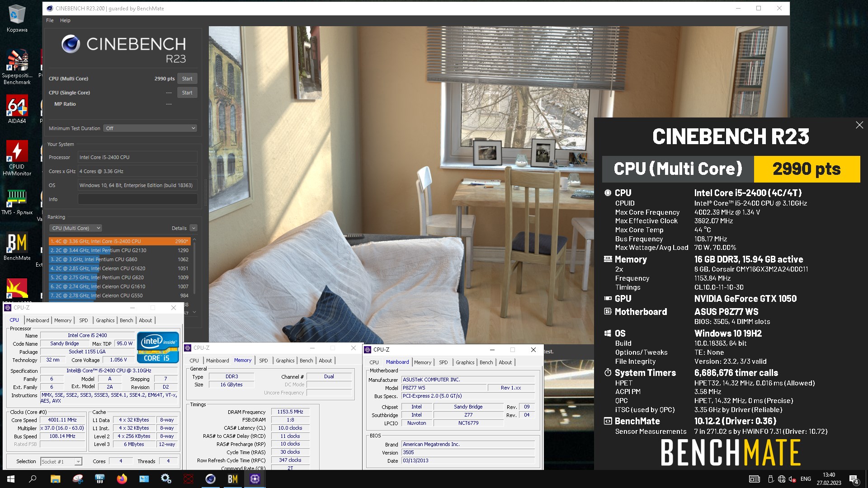Open CPU tab in memory CPU-Z window
The width and height of the screenshot is (868, 488).
pos(194,361)
